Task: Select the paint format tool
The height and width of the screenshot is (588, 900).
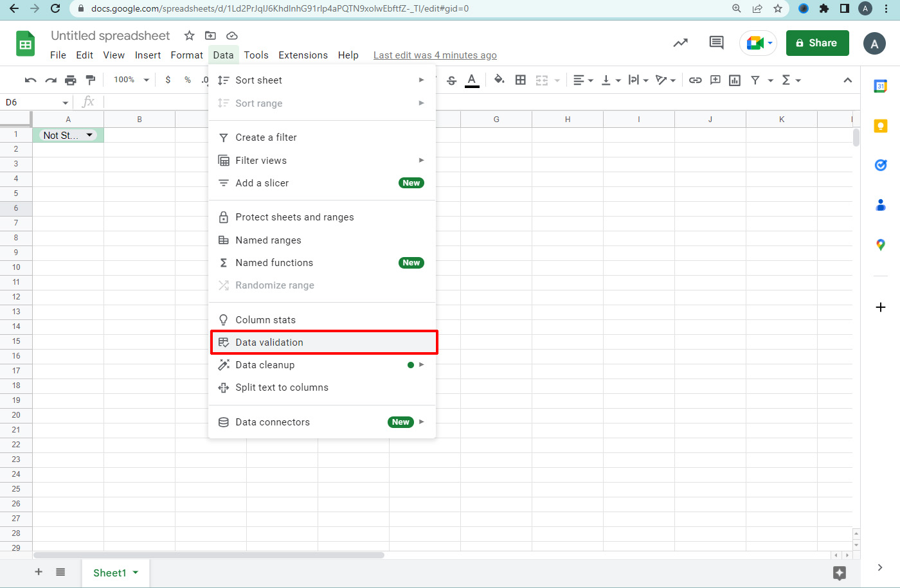Action: 91,80
